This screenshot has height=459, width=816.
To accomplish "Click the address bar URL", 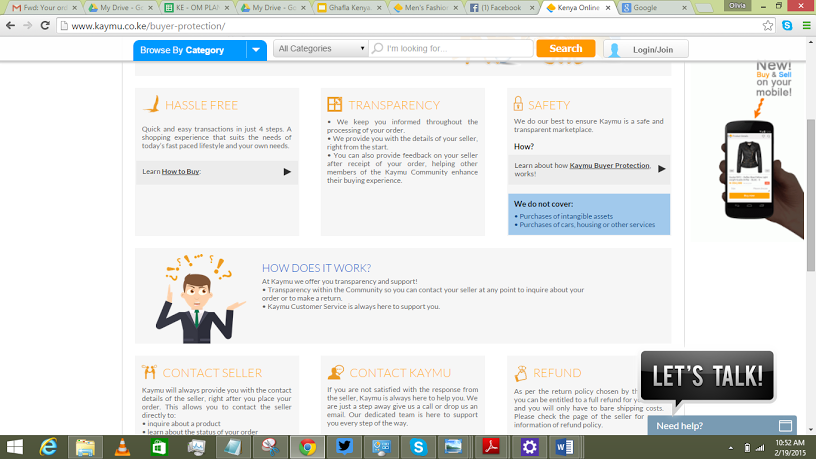I will pyautogui.click(x=148, y=26).
